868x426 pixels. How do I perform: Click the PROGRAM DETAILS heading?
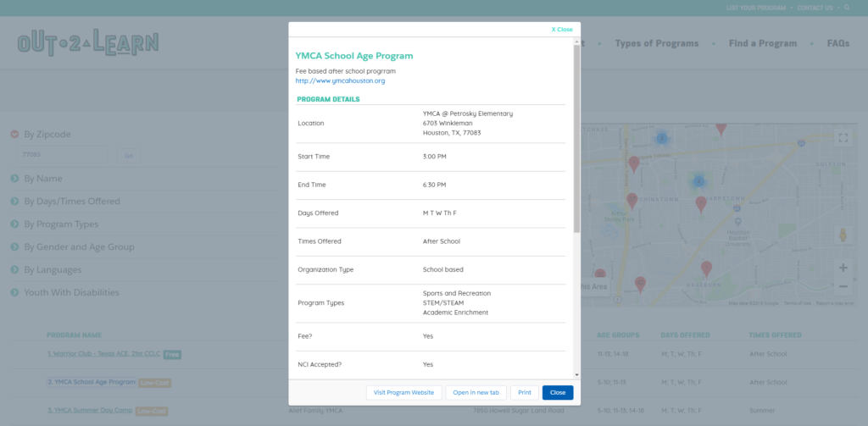(328, 100)
